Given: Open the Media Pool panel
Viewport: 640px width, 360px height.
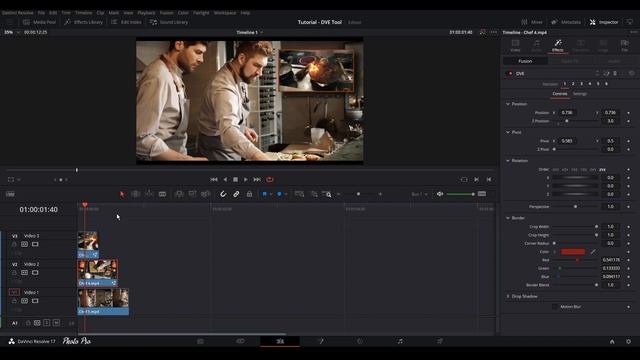Looking at the screenshot, I should [x=40, y=22].
